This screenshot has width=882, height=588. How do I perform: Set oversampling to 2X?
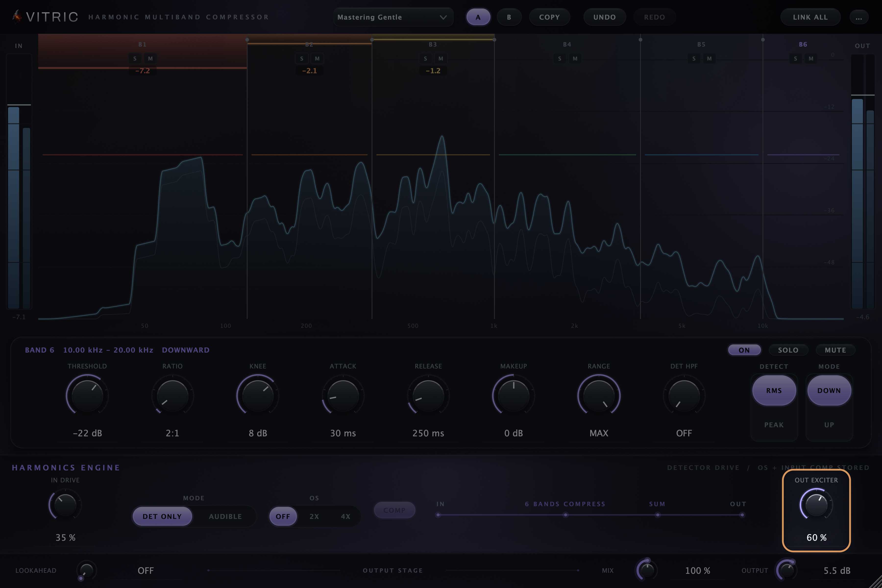(x=314, y=516)
